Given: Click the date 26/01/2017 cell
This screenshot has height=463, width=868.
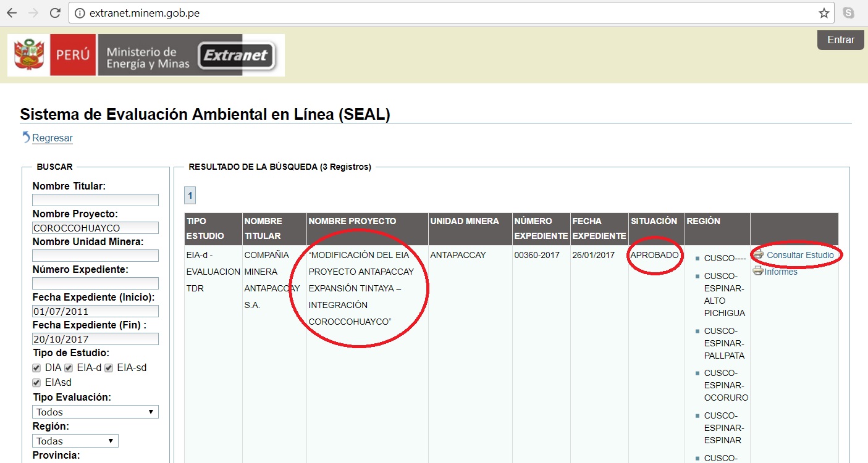Looking at the screenshot, I should pyautogui.click(x=594, y=255).
